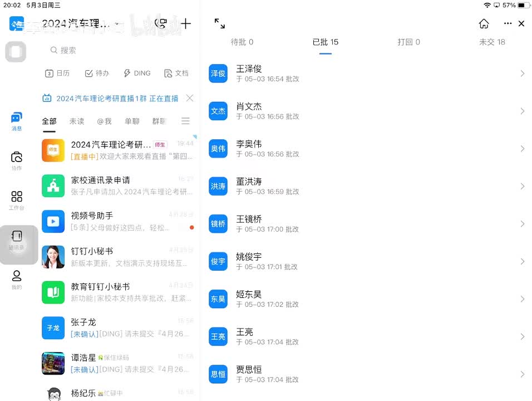Open the 教育钉钉小秘书 conversation

pyautogui.click(x=118, y=292)
